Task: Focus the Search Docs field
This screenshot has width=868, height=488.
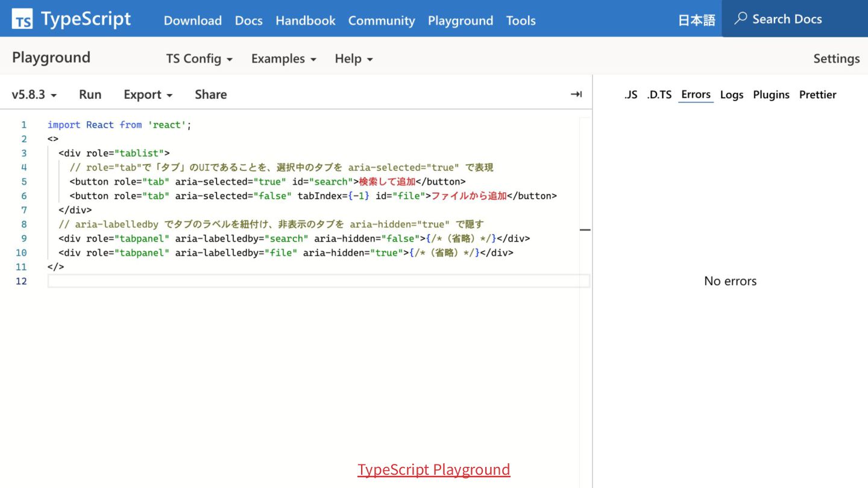Action: [794, 19]
